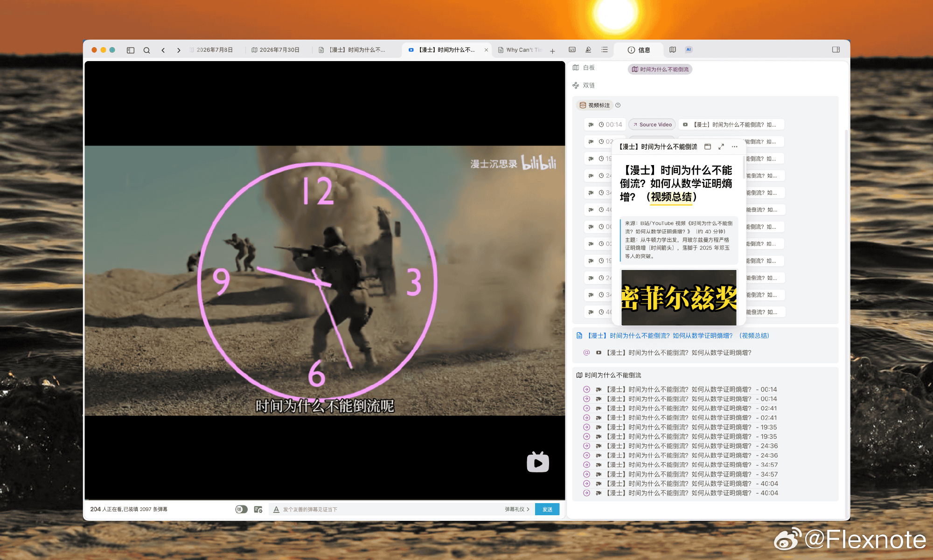Switch the popup card's window view icon

coord(708,146)
